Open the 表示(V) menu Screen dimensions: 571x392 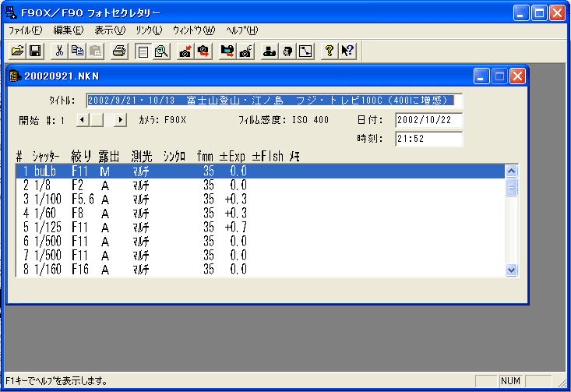(x=110, y=30)
